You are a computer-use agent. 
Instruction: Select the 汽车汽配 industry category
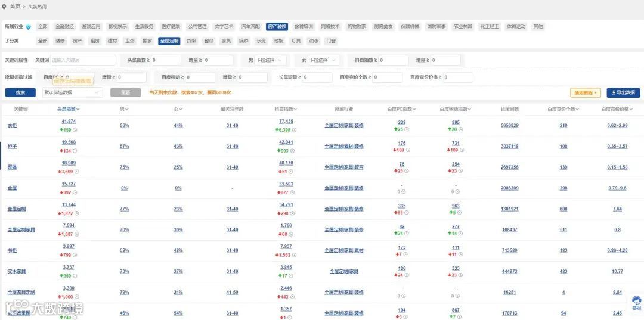(250, 26)
